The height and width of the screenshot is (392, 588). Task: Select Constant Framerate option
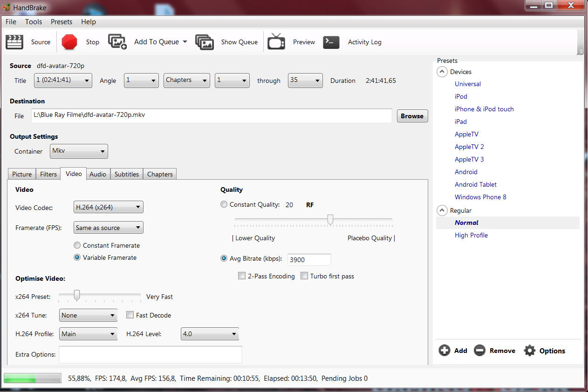coord(77,245)
